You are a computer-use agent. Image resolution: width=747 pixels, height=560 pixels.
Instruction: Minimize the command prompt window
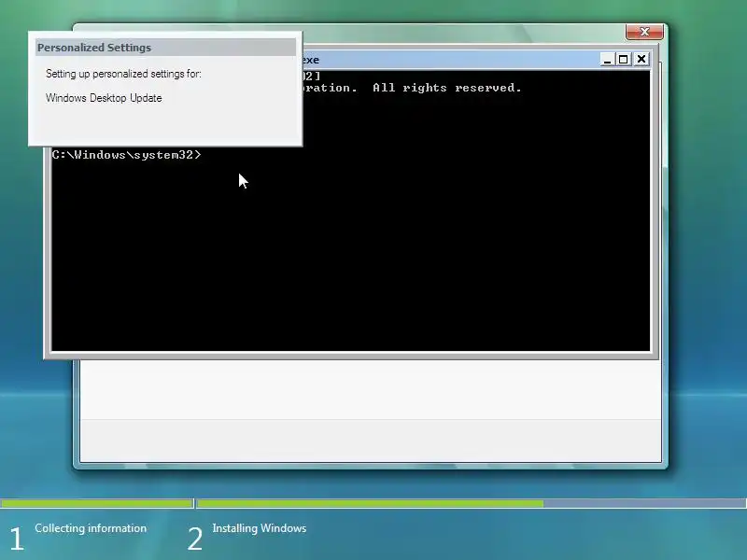pyautogui.click(x=607, y=60)
